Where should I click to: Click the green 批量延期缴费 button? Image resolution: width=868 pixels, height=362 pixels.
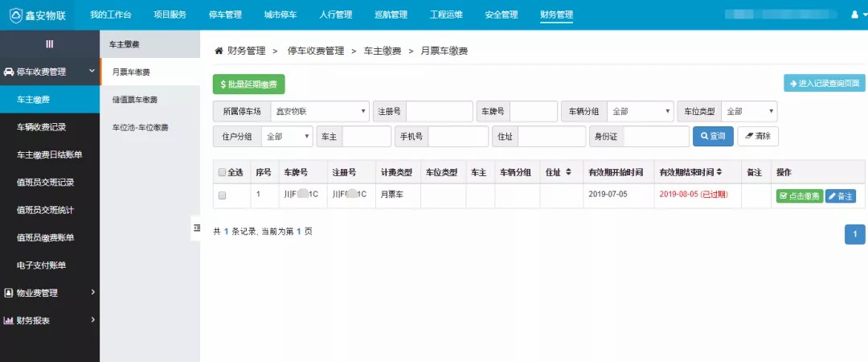(x=248, y=84)
